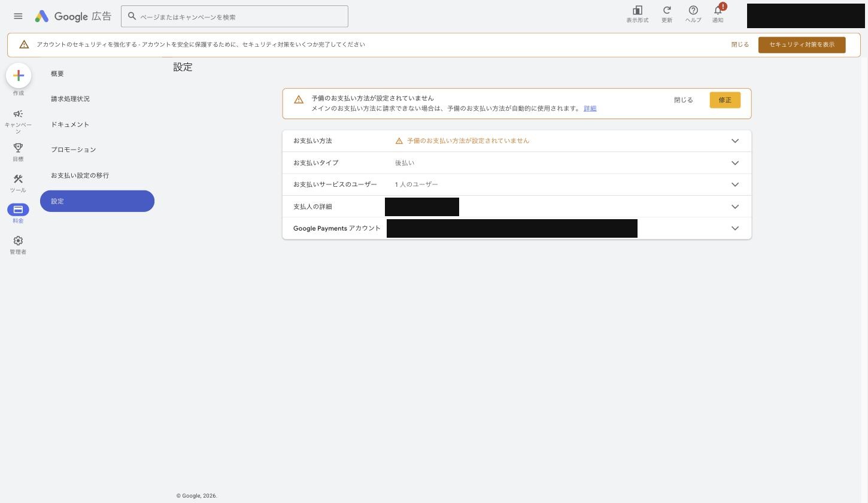
Task: Open the main hamburger menu
Action: coord(18,16)
